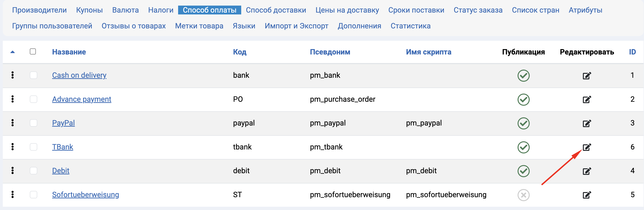
Task: Open the Статус заказа menu item
Action: tap(478, 10)
